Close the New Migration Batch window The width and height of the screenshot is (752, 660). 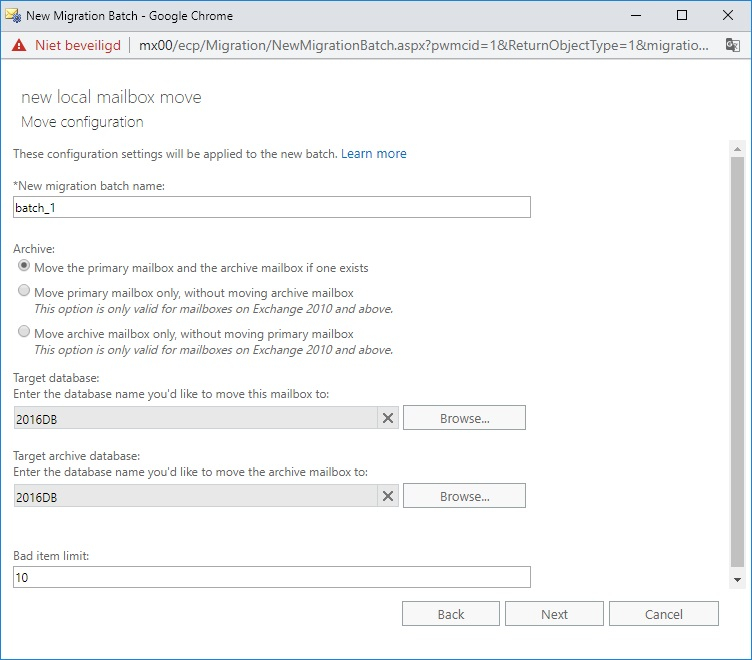[x=728, y=15]
